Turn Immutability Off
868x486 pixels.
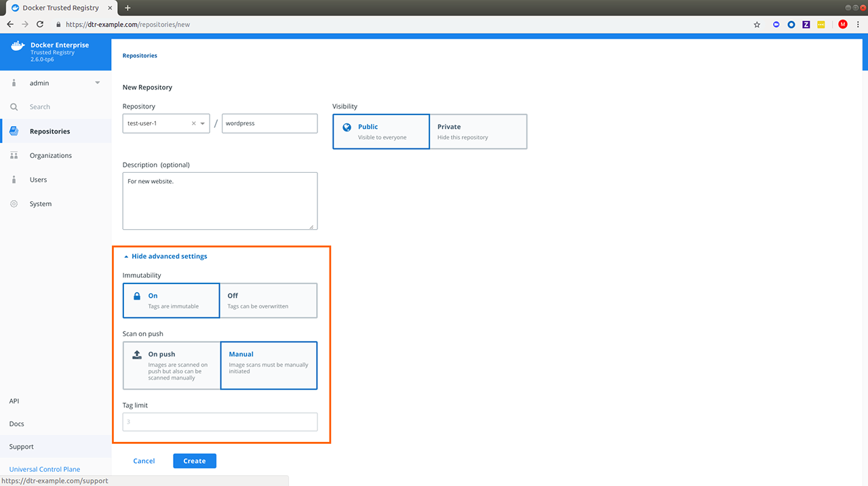point(269,300)
